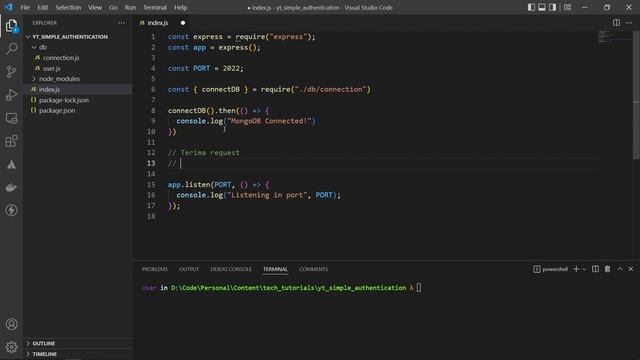Viewport: 640px width, 360px height.
Task: Maximize the panel with up chevron
Action: pyautogui.click(x=620, y=269)
